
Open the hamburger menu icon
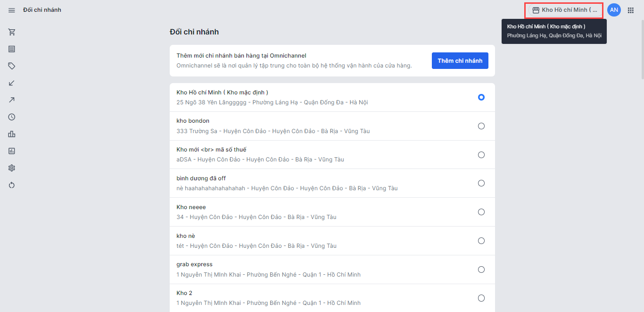tap(12, 10)
